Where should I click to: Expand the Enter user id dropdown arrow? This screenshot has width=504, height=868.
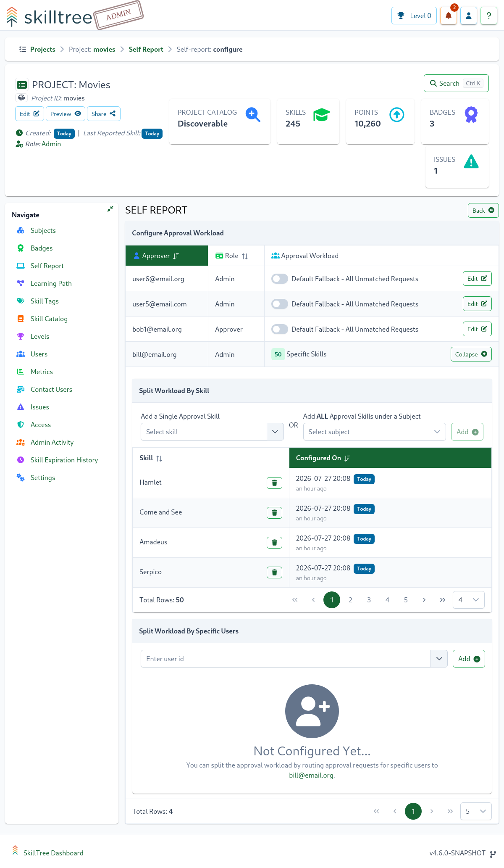(x=439, y=659)
